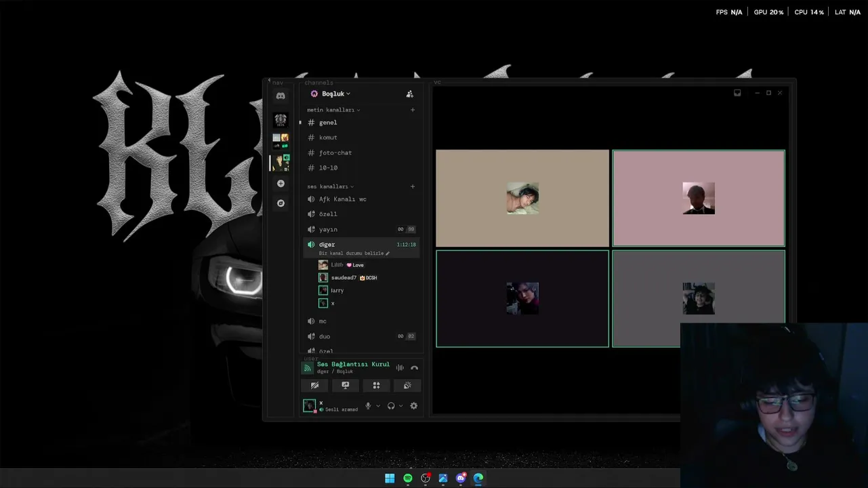Screen dimensions: 868x488
Task: Open Discord direct messages home icon
Action: [x=281, y=96]
